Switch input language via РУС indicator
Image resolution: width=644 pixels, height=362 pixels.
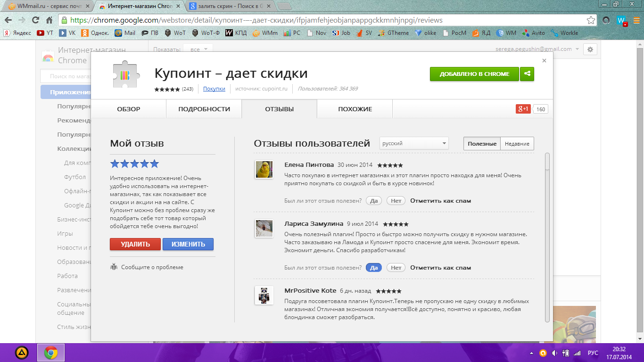[x=593, y=353]
